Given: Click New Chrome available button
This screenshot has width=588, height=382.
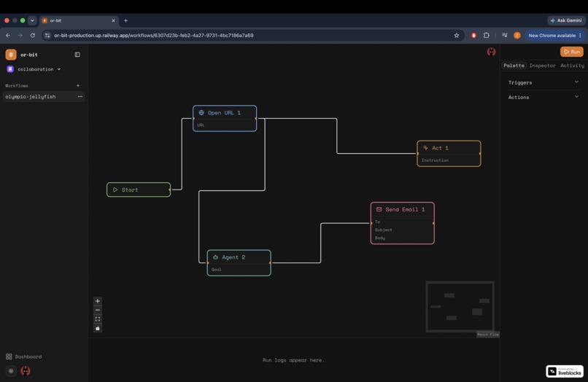Looking at the screenshot, I should [554, 35].
